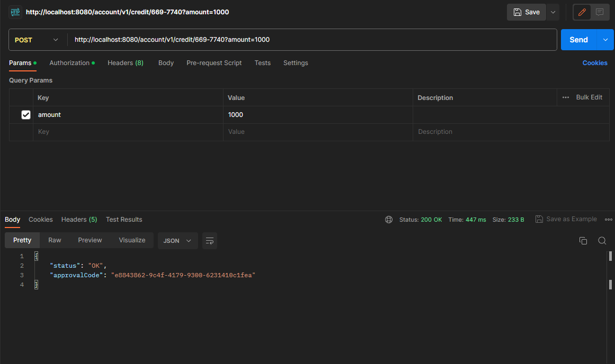This screenshot has height=364, width=615.
Task: Click Bulk Edit
Action: point(589,97)
